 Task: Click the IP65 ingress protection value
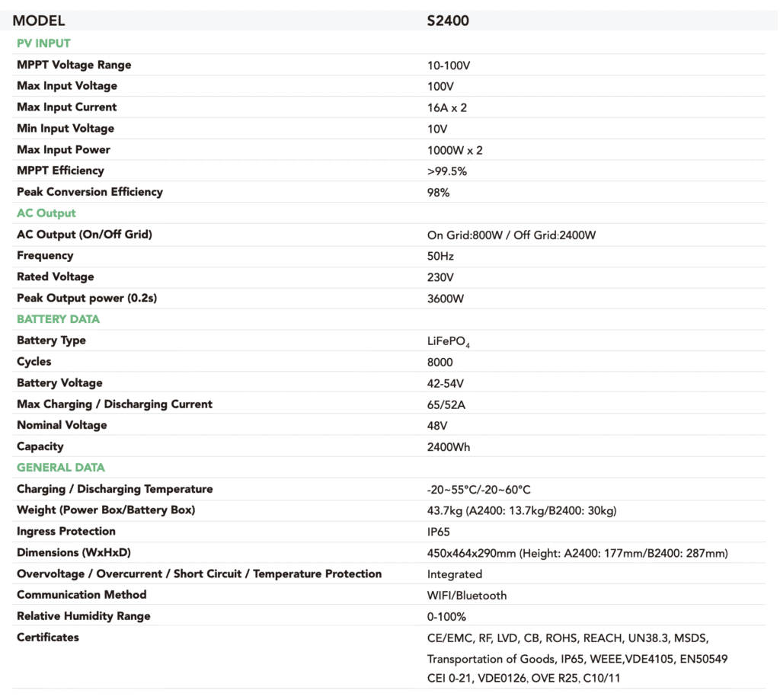439,532
